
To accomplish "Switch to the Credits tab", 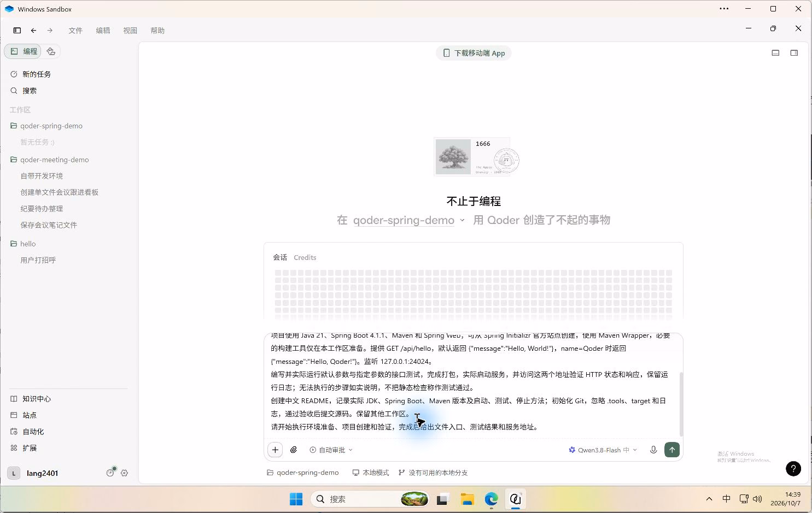I will click(x=305, y=257).
